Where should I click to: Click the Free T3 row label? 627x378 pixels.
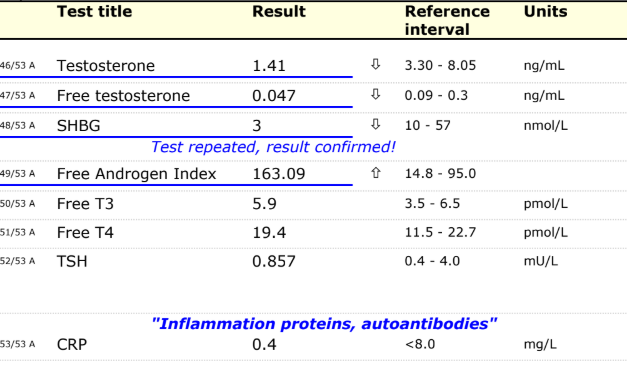click(85, 204)
